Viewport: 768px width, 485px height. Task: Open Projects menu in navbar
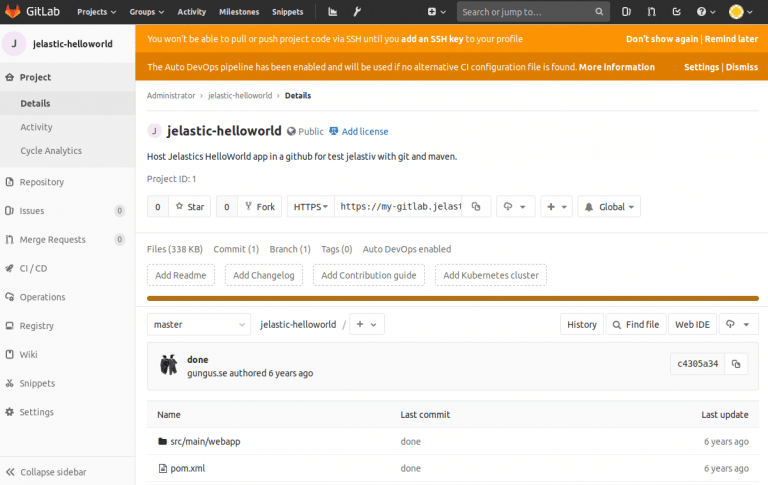(96, 12)
